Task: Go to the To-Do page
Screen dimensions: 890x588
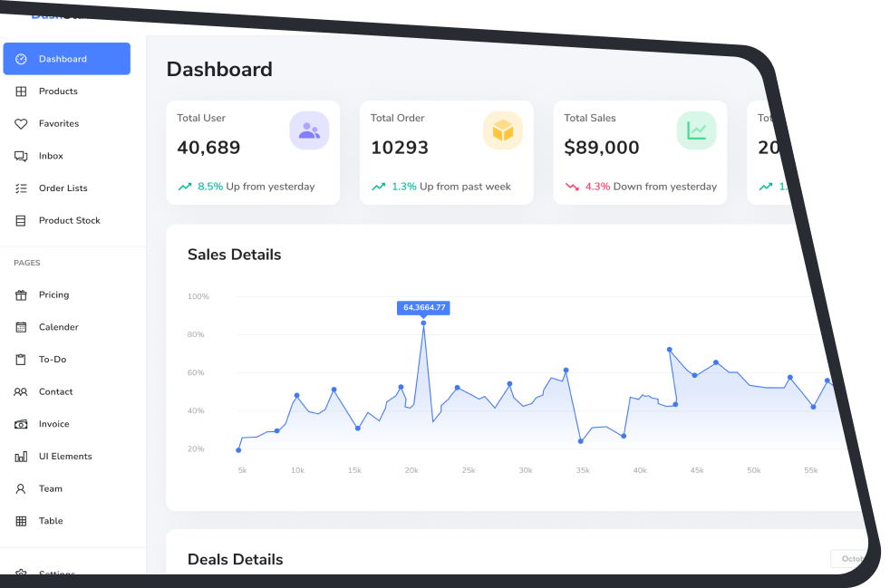Action: coord(52,360)
